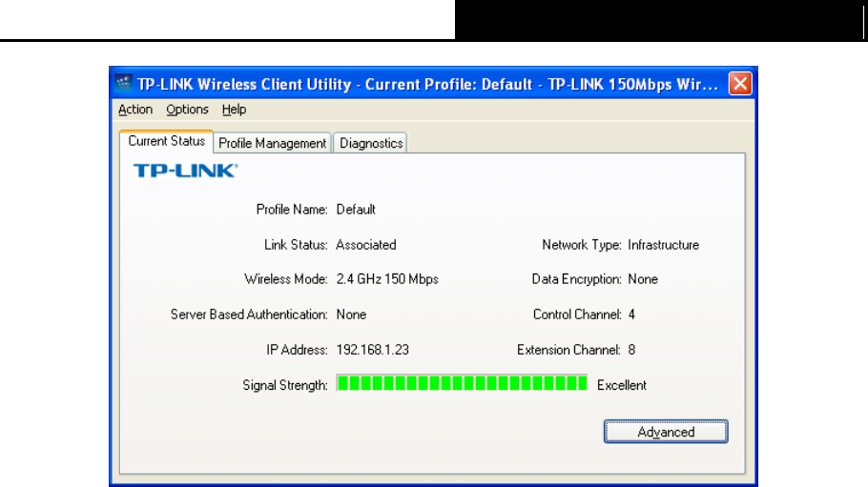Click the IP address value 192.168.1.23
This screenshot has height=487, width=868.
point(373,350)
